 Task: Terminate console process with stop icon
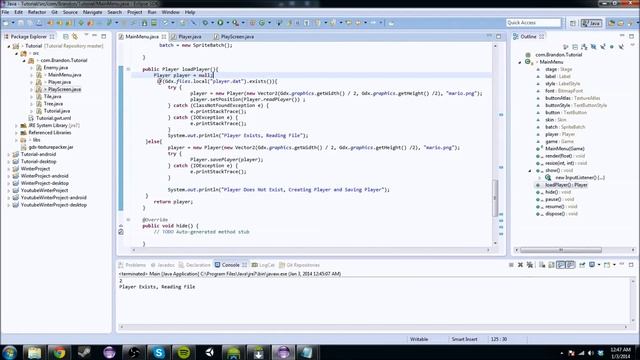pyautogui.click(x=511, y=265)
